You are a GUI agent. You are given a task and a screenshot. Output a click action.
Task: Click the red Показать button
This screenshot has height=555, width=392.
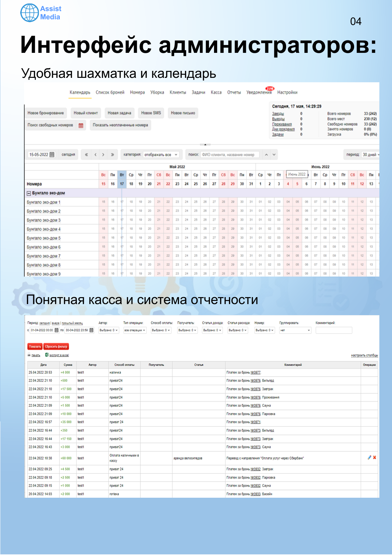pyautogui.click(x=35, y=347)
